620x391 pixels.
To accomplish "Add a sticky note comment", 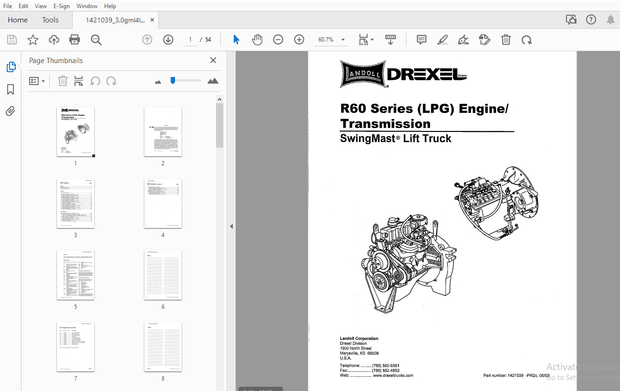I will point(422,40).
